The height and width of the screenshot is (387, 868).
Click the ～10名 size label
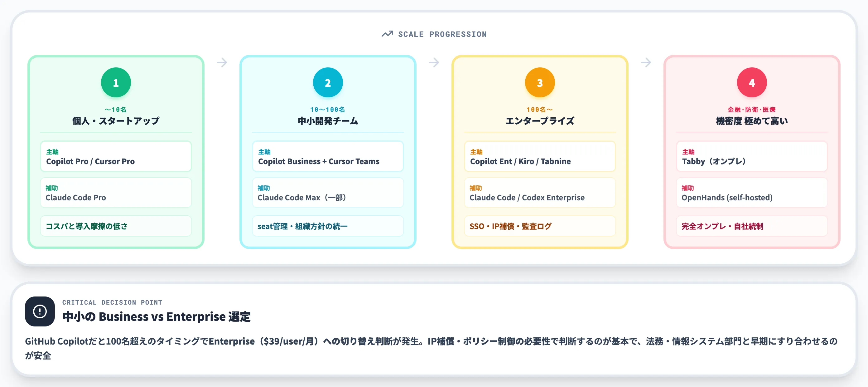tap(116, 109)
